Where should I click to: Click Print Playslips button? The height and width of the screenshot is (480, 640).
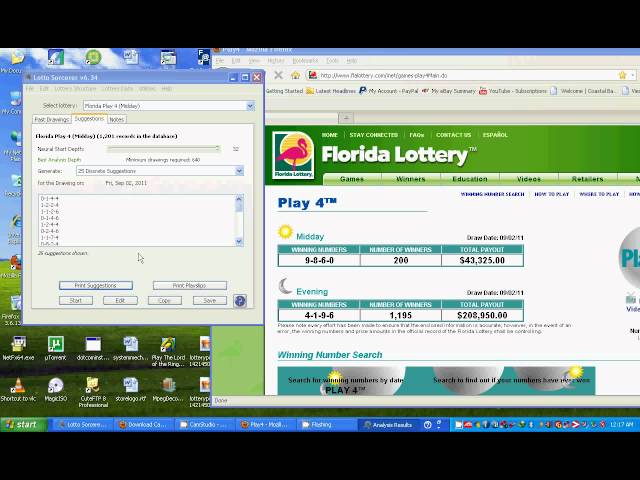[190, 285]
